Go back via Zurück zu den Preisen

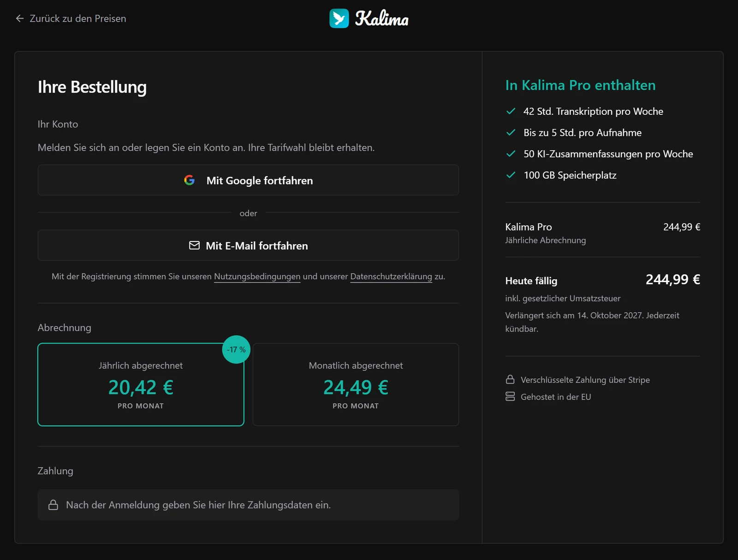(71, 18)
